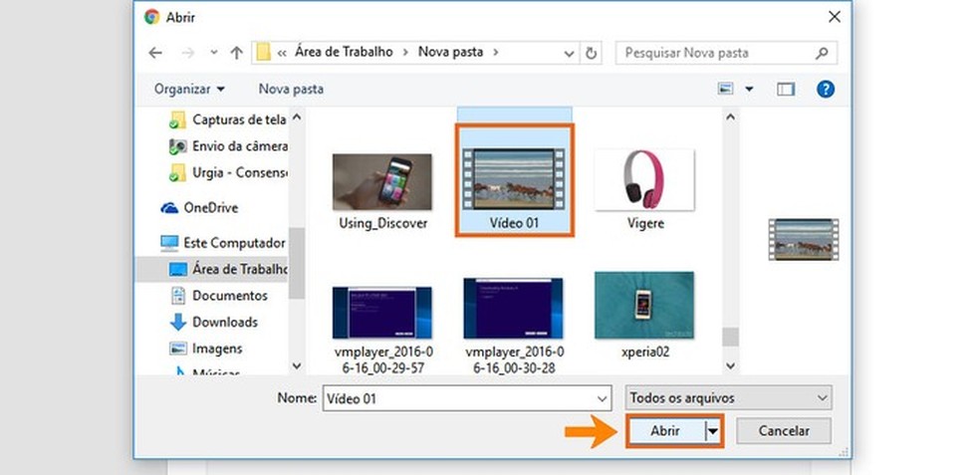Select Nova pasta in address path
Viewport: 980px width, 475px height.
(x=450, y=52)
